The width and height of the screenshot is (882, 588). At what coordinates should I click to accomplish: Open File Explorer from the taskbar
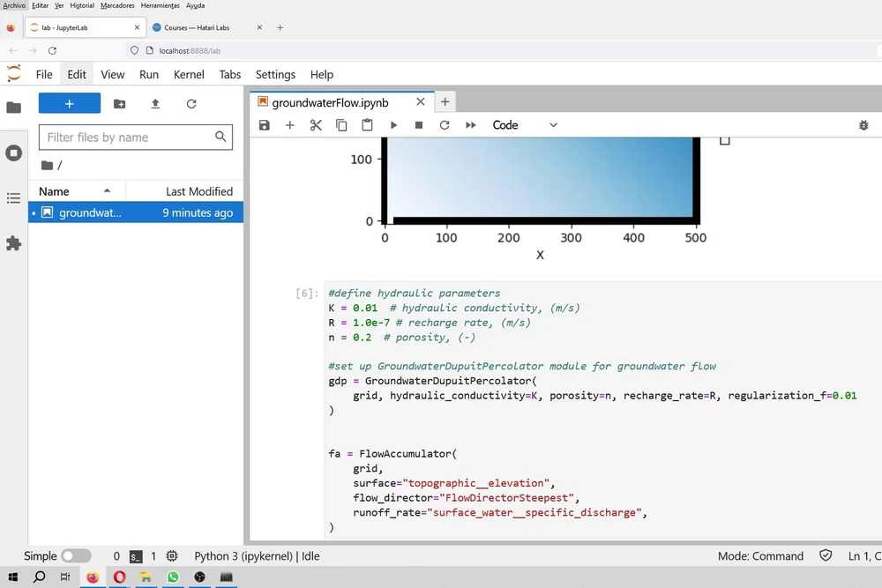click(x=146, y=577)
